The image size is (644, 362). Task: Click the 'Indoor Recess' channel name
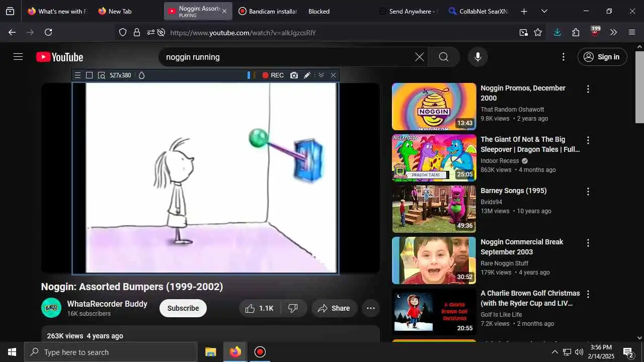tap(500, 161)
